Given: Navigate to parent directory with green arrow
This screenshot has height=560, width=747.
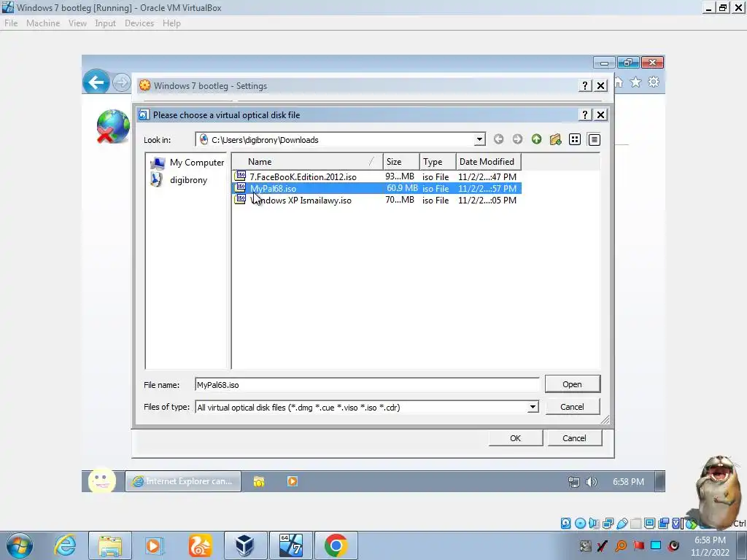Looking at the screenshot, I should (536, 139).
